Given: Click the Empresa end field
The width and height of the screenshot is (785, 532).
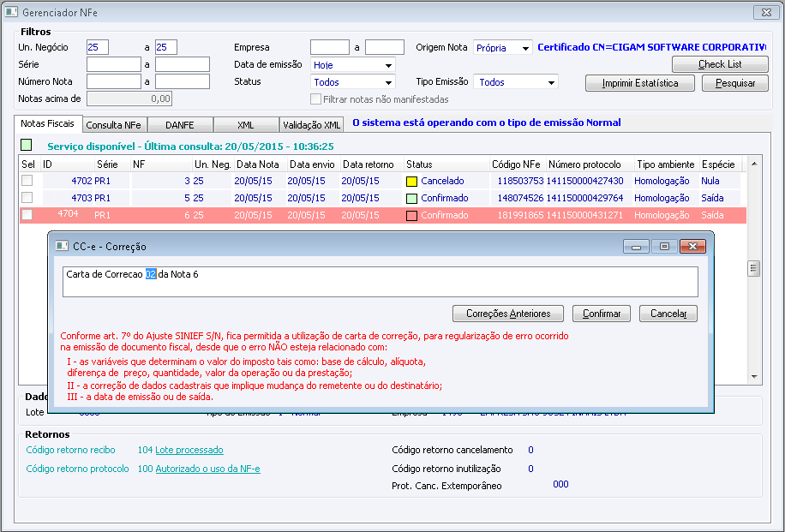Looking at the screenshot, I should (x=385, y=47).
